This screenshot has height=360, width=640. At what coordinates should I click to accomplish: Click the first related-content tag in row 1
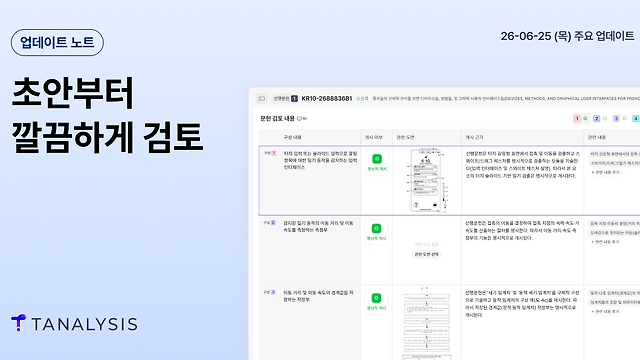click(614, 154)
